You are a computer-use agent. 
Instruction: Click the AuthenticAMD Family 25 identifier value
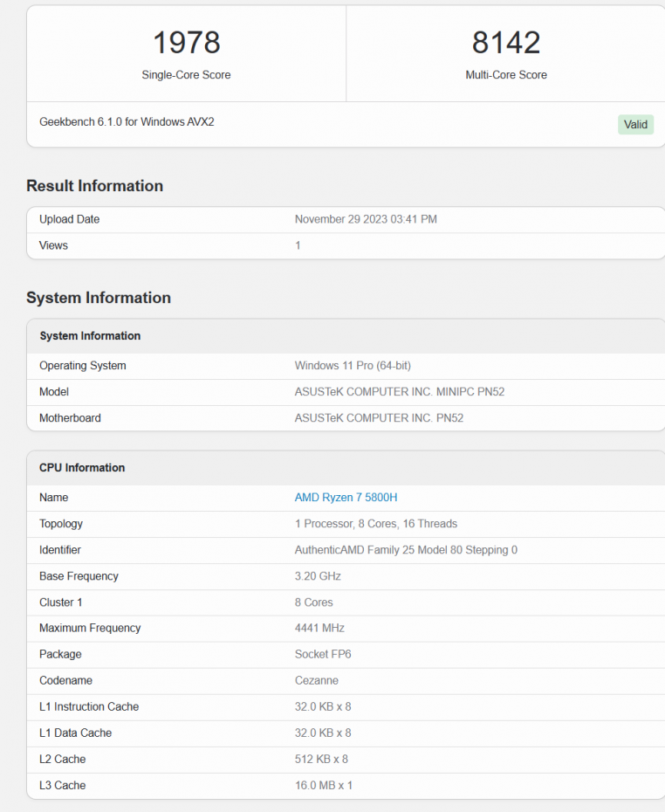click(x=406, y=550)
